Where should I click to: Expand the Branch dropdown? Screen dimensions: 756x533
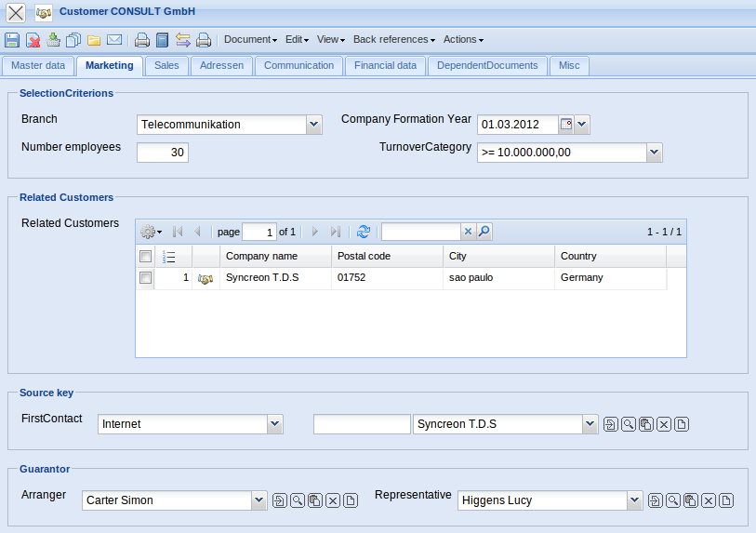(x=313, y=125)
